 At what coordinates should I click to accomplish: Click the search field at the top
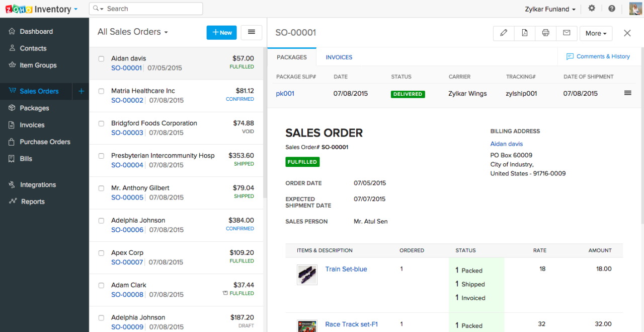[x=146, y=9]
